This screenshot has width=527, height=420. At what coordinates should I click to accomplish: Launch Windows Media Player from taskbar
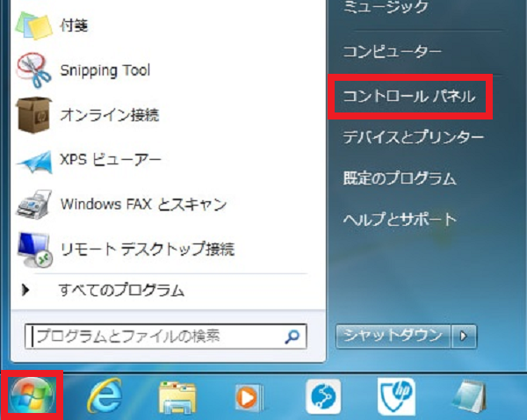pos(249,398)
